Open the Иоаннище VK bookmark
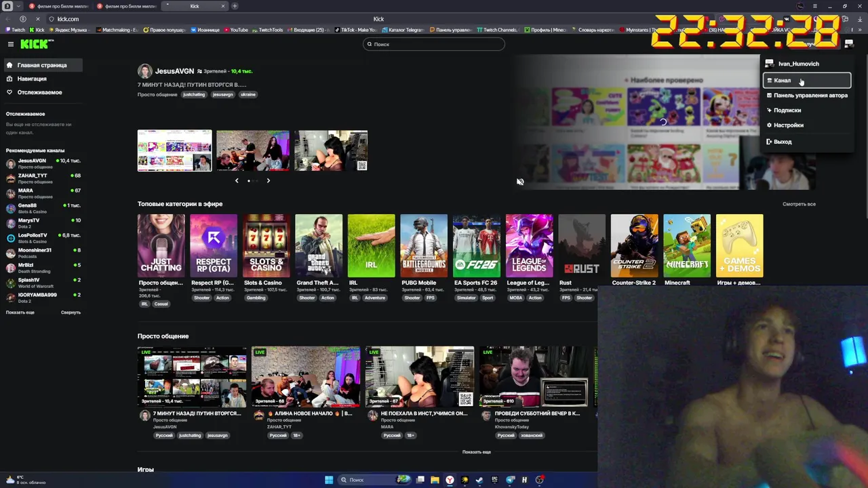868x488 pixels. pos(205,30)
